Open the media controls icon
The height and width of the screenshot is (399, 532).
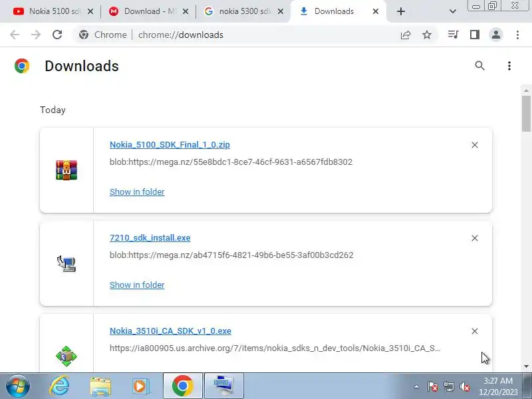(454, 35)
